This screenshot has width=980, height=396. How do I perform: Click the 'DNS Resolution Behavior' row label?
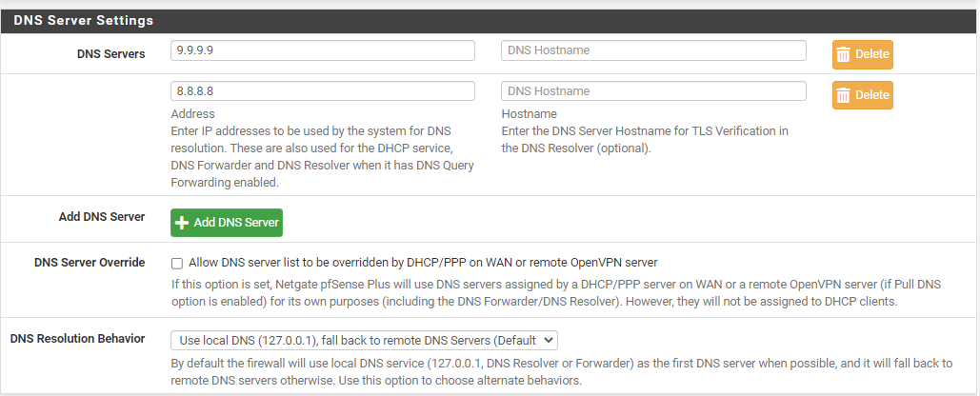pos(77,339)
